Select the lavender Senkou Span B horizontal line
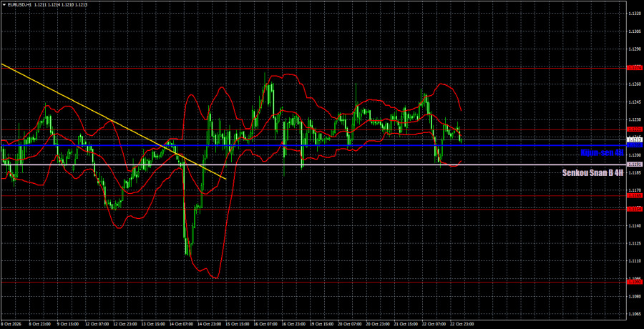Viewport: 644px width, 329px height. click(x=313, y=164)
